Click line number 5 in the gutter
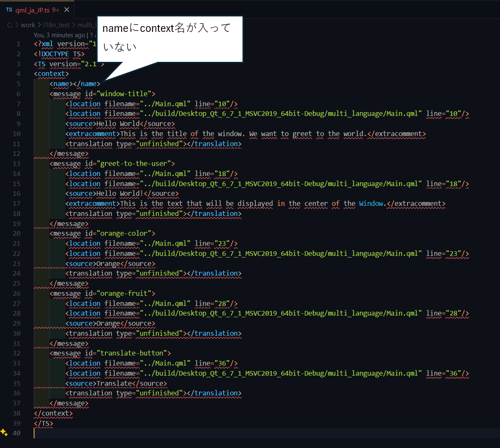This screenshot has width=500, height=448. [x=18, y=84]
